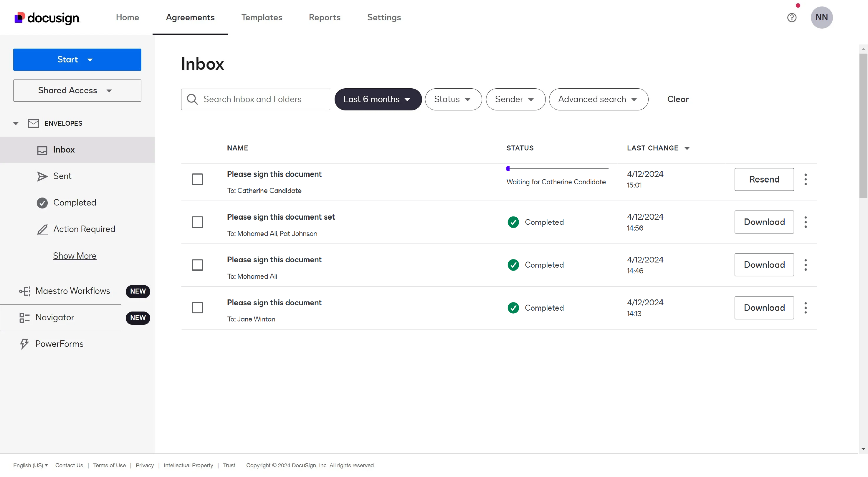Collapse the Envelopes tree section
Image resolution: width=868 pixels, height=477 pixels.
[x=16, y=124]
